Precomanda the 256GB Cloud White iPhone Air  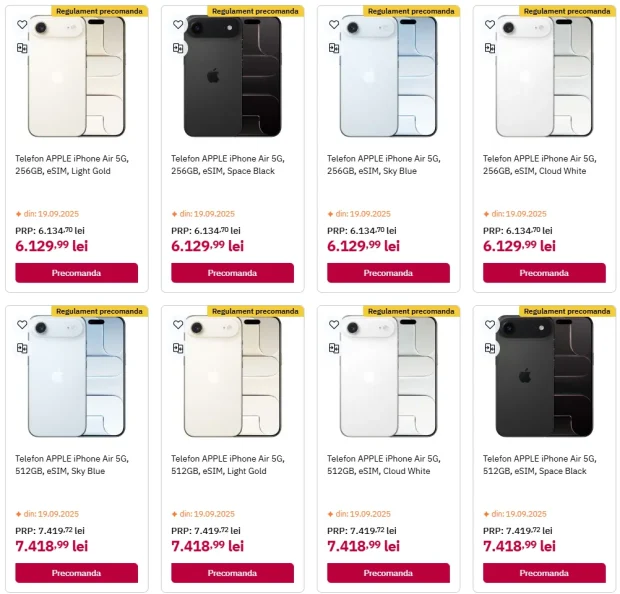click(x=544, y=273)
